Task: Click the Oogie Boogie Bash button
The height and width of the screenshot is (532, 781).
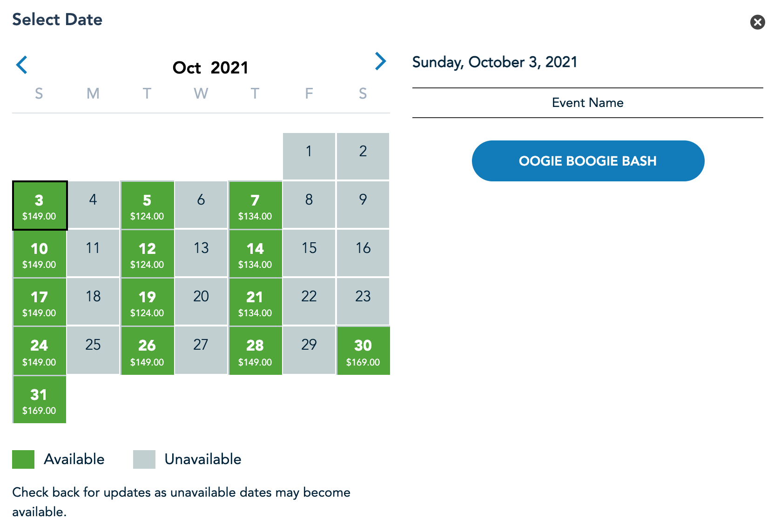Action: [x=587, y=161]
